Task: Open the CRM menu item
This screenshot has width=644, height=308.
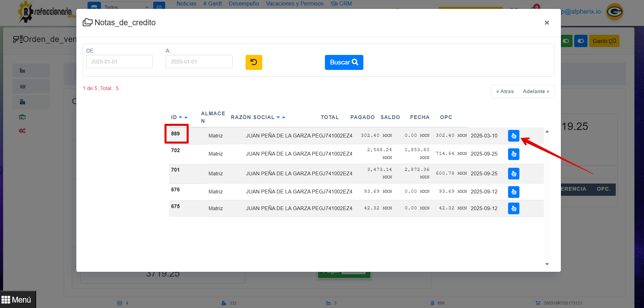Action: pyautogui.click(x=341, y=3)
